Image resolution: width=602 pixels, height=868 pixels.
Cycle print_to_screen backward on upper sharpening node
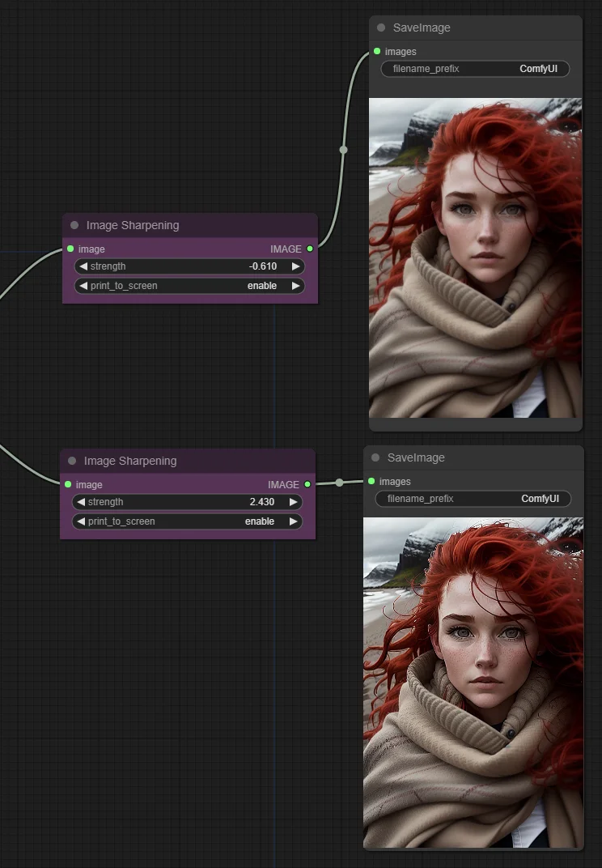83,286
